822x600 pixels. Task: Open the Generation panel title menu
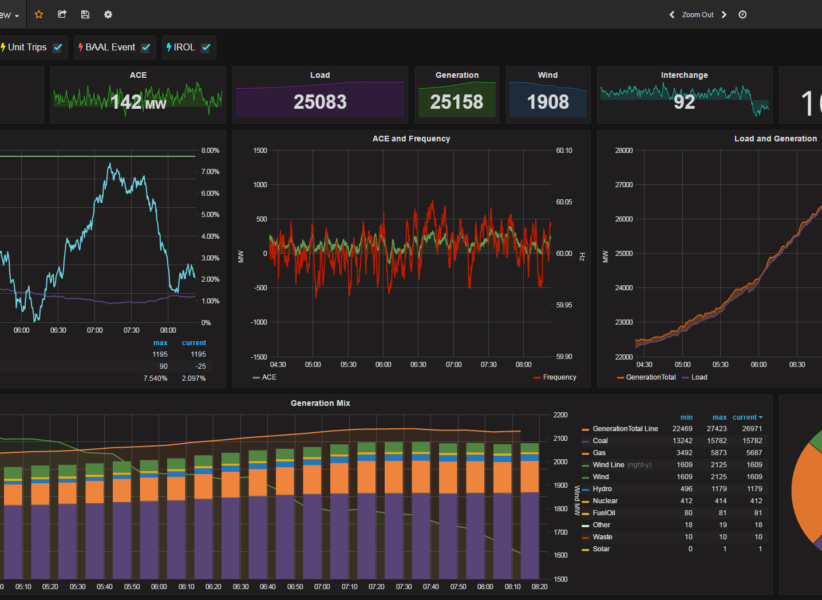(457, 75)
